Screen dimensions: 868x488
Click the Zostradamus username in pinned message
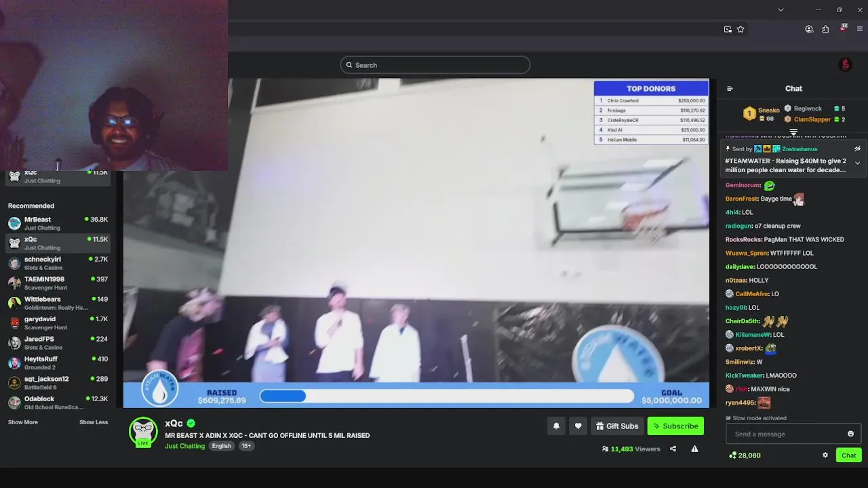(800, 149)
